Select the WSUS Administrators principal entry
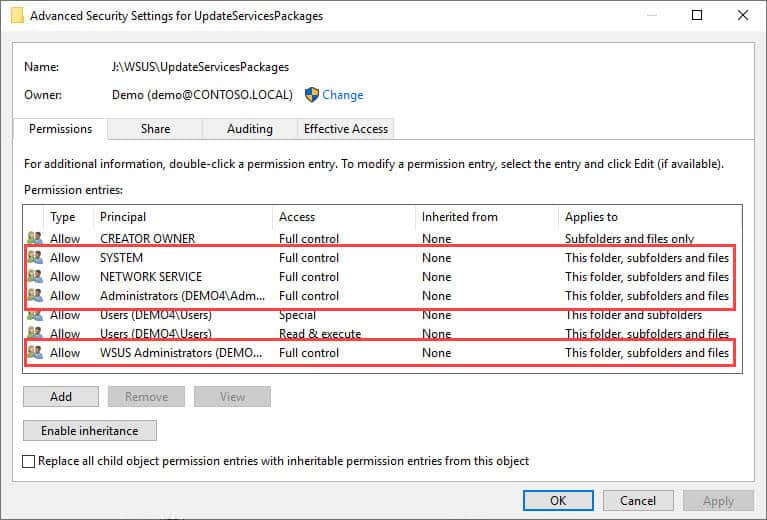Viewport: 767px width, 520px height. click(181, 353)
